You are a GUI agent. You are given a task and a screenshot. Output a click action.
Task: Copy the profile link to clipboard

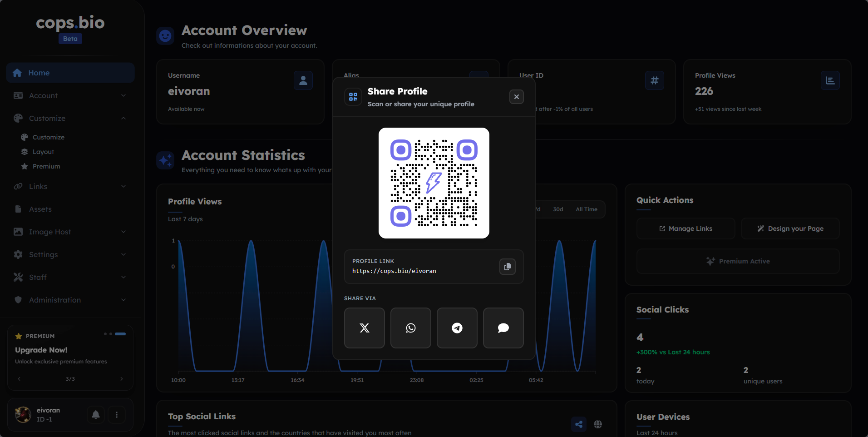click(507, 267)
